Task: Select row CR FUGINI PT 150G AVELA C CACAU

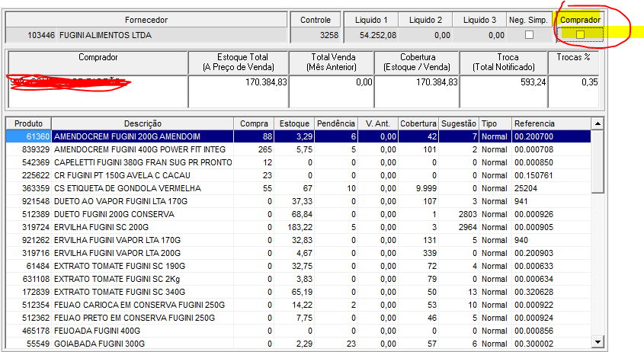Action: [x=298, y=175]
